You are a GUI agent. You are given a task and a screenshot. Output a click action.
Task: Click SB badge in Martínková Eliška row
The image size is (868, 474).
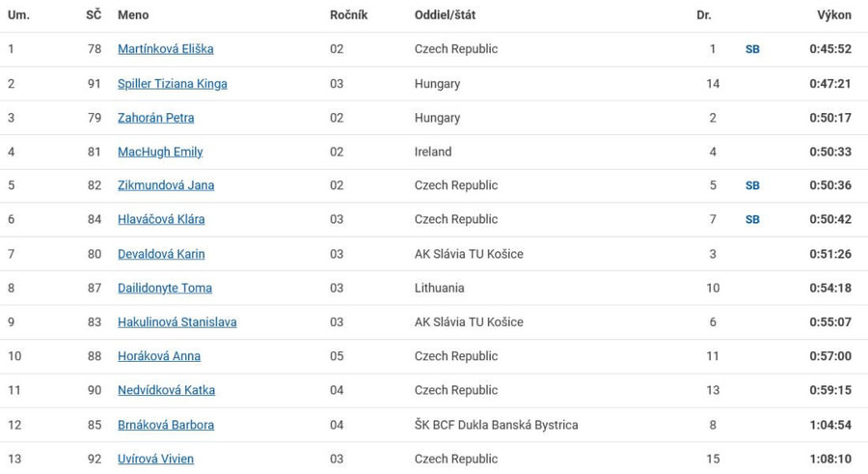tap(752, 49)
